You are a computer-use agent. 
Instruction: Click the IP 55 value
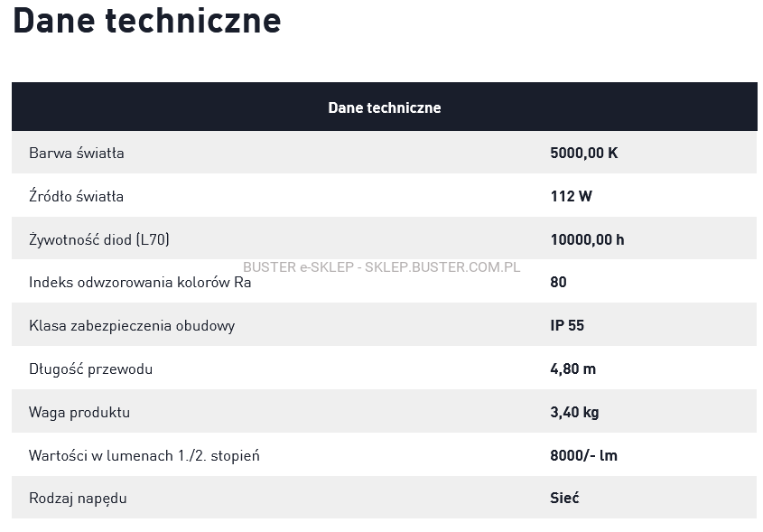coord(567,325)
